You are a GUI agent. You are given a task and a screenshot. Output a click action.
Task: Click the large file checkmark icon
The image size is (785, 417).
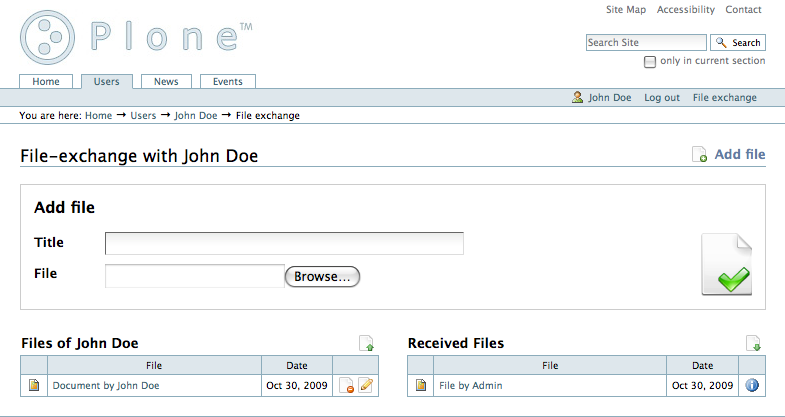(726, 265)
